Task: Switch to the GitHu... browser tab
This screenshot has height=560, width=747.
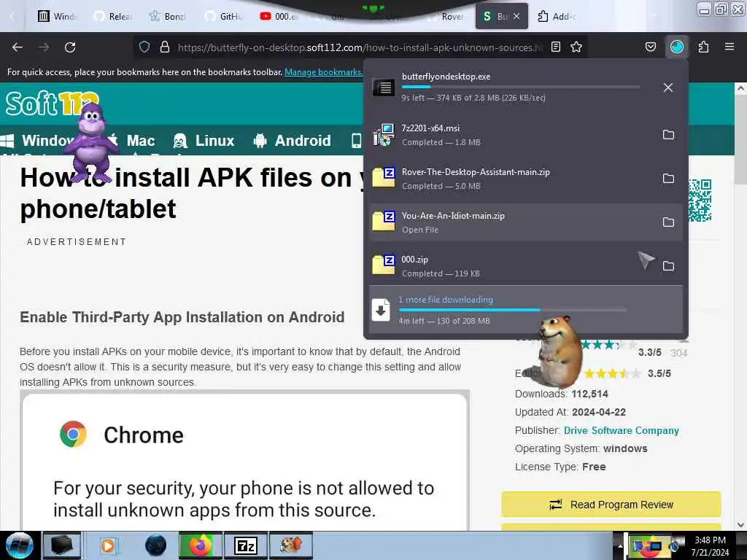Action: (224, 16)
